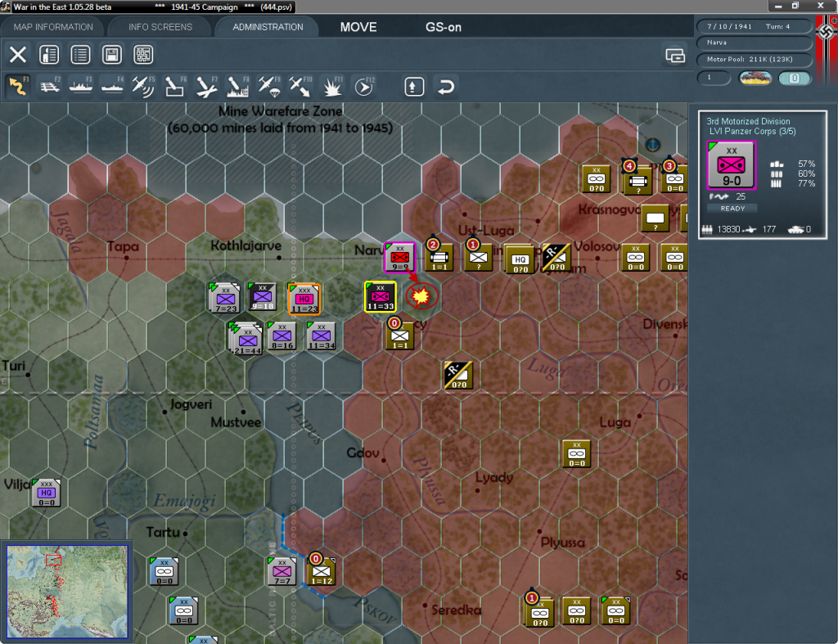Open the LVI Panzer Corps (3/5) link
Viewport: 838px width, 644px height.
point(752,132)
